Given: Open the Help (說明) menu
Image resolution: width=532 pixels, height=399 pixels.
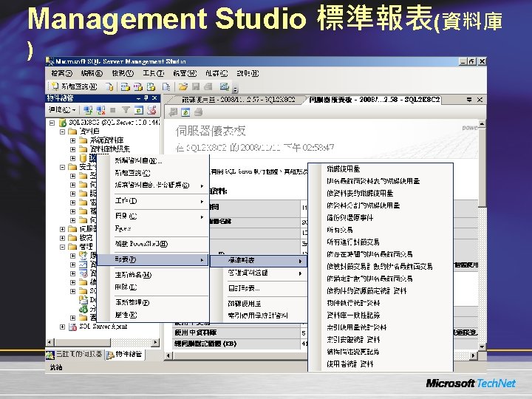Looking at the screenshot, I should 248,73.
